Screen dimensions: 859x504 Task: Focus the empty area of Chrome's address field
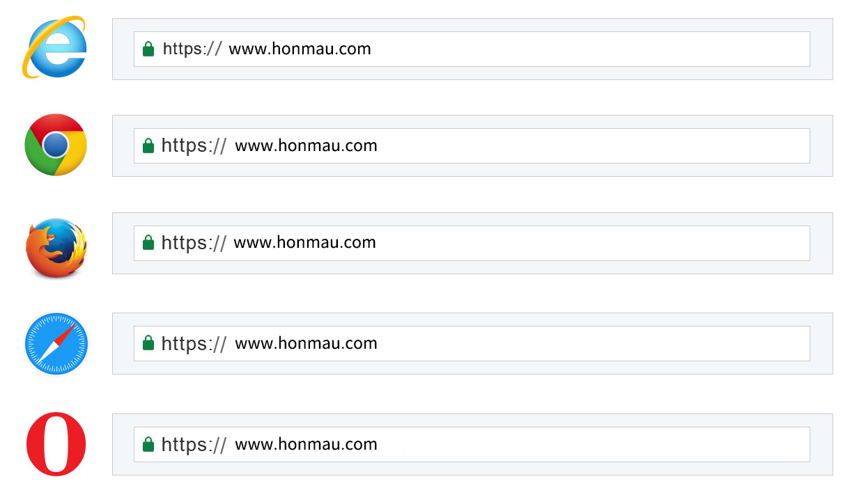pos(592,145)
